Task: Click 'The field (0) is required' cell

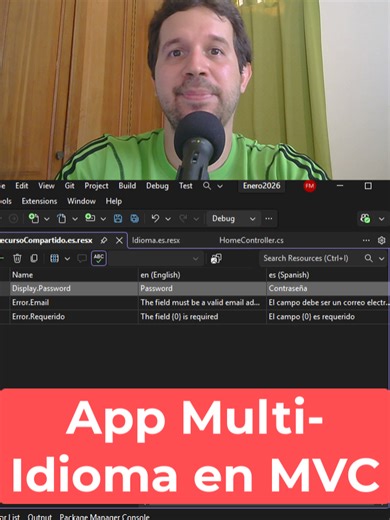Action: (x=202, y=317)
